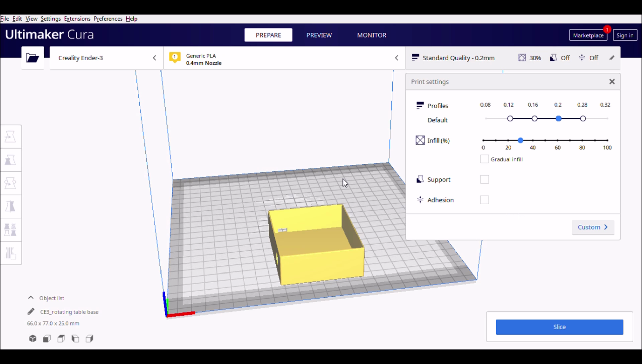Viewport: 642px width, 364px height.
Task: Open the Marketplace
Action: point(588,35)
